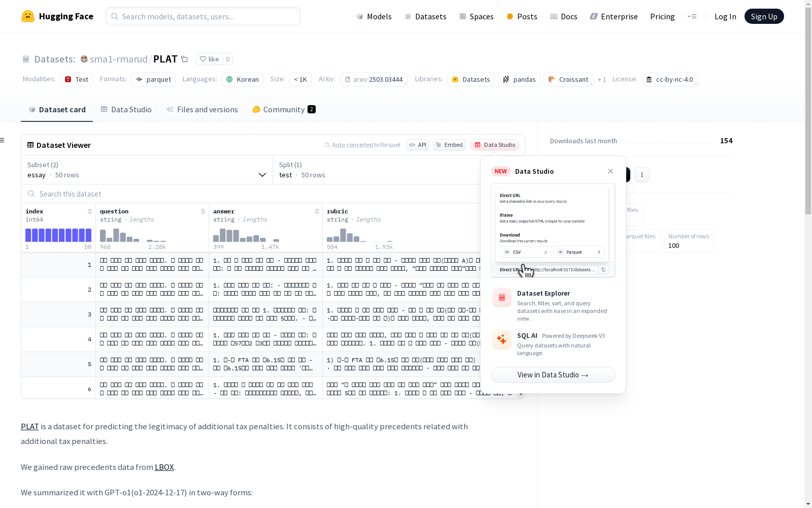
Task: Click the index column histogram
Action: [58, 235]
